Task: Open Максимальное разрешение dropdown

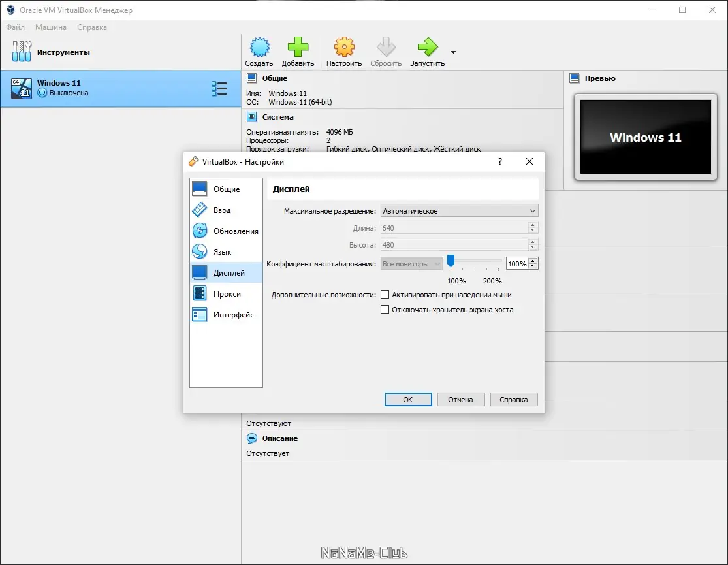Action: coord(459,211)
